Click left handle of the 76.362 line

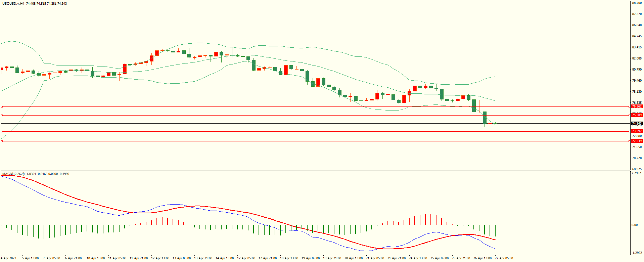(x=2, y=106)
